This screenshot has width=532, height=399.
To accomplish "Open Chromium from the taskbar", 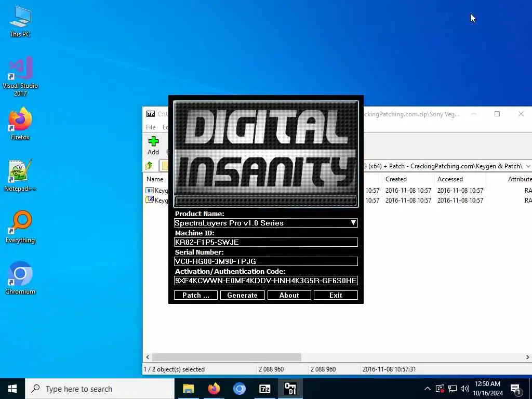I will [x=239, y=389].
